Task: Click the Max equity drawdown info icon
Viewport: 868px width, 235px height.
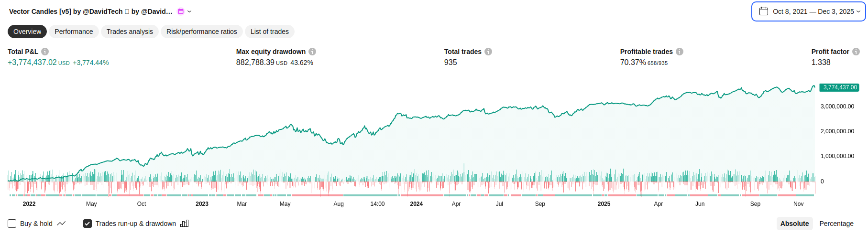Action: 312,52
